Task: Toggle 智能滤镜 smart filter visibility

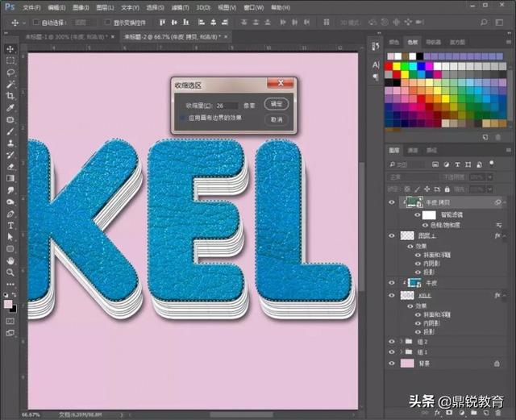Action: 418,215
